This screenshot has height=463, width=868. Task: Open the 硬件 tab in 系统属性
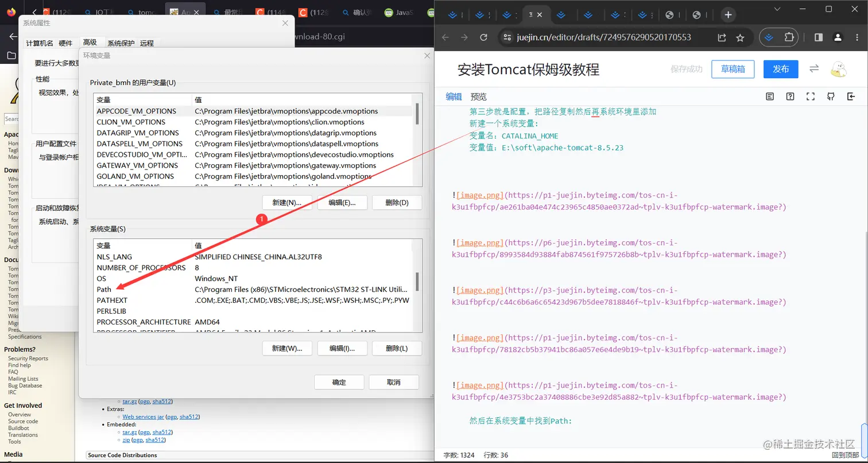[x=65, y=43]
